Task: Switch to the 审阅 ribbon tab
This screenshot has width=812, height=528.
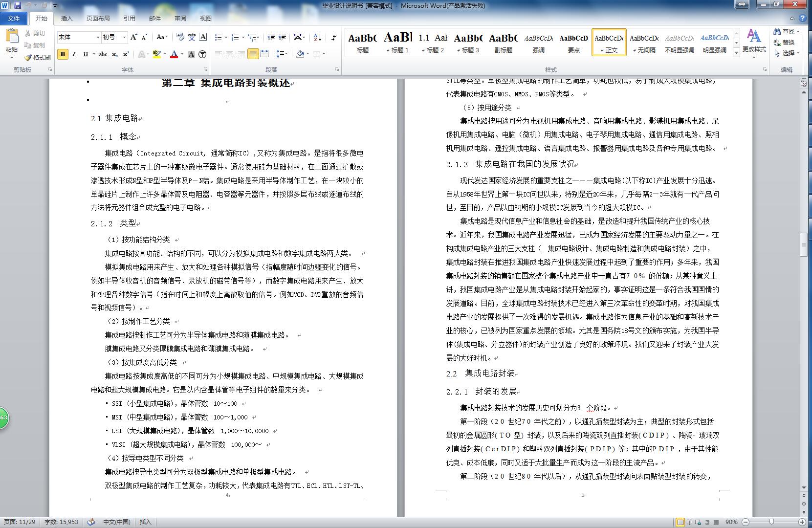Action: coord(180,18)
